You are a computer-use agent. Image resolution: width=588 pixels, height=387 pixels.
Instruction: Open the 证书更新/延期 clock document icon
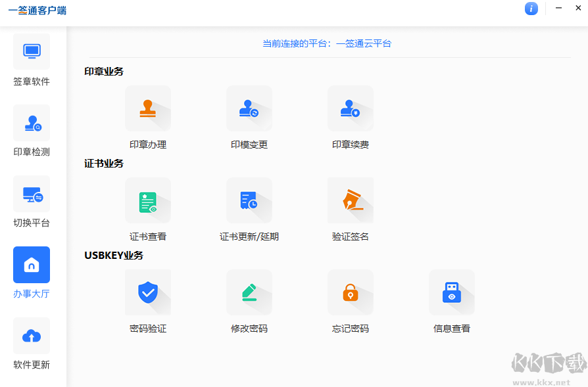(x=249, y=200)
